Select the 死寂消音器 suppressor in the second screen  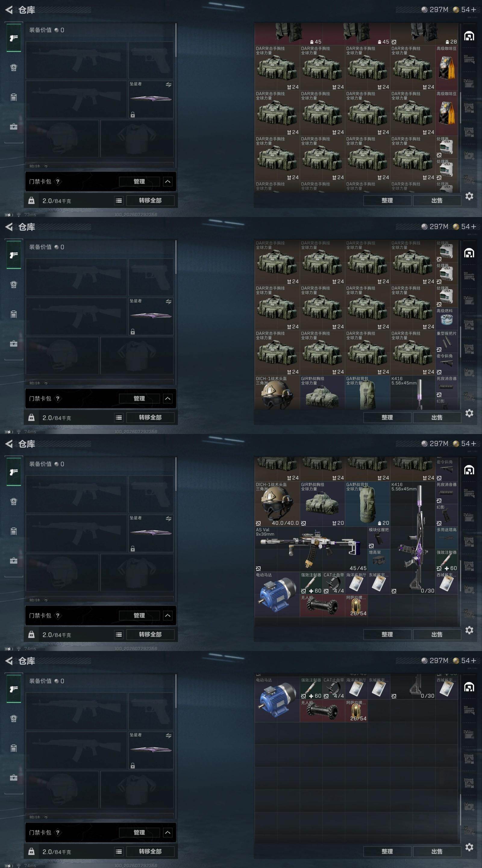pyautogui.click(x=447, y=386)
